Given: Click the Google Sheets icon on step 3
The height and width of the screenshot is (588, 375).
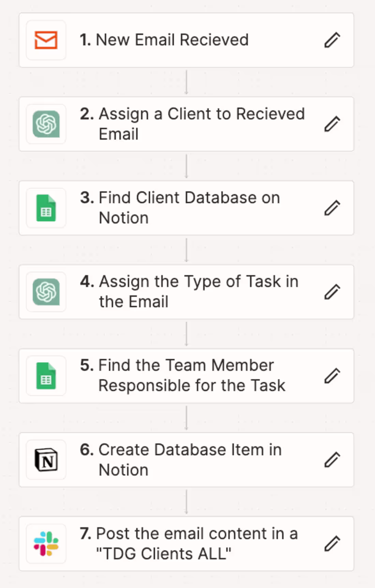Looking at the screenshot, I should [46, 208].
